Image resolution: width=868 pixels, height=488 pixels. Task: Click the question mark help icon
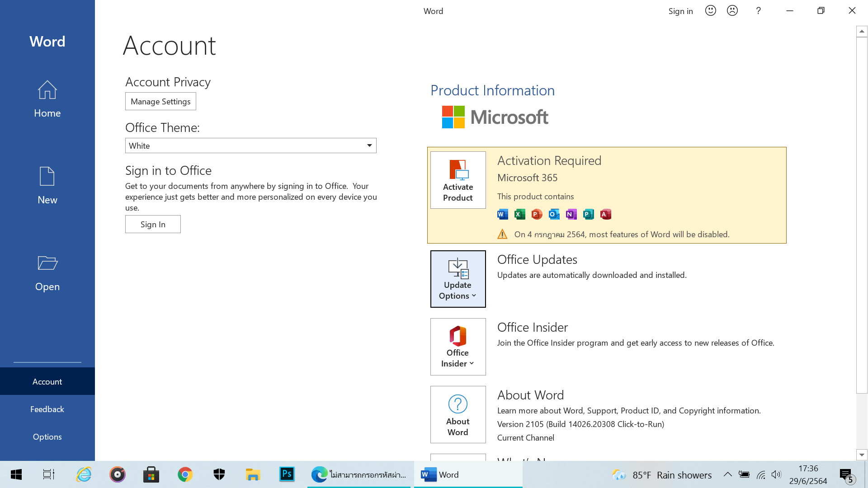tap(759, 11)
